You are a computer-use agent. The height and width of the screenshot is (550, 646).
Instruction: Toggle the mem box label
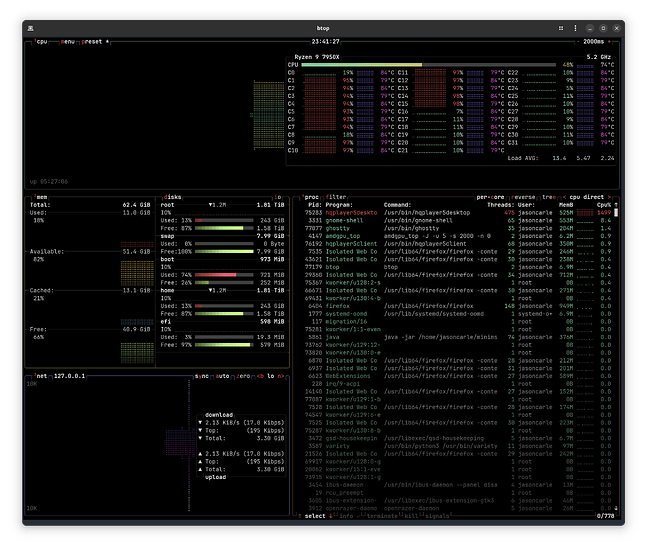[x=40, y=197]
